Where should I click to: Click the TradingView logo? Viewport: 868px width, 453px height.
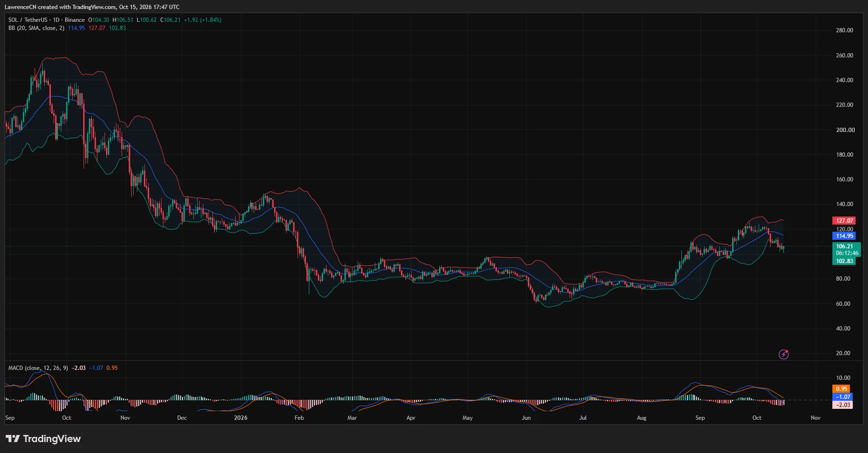(x=43, y=439)
